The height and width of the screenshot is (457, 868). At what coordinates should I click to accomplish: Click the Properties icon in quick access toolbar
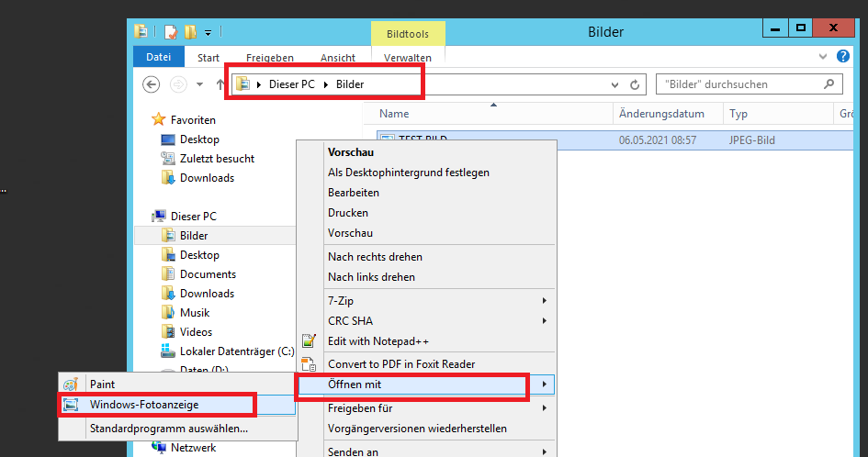coord(170,32)
